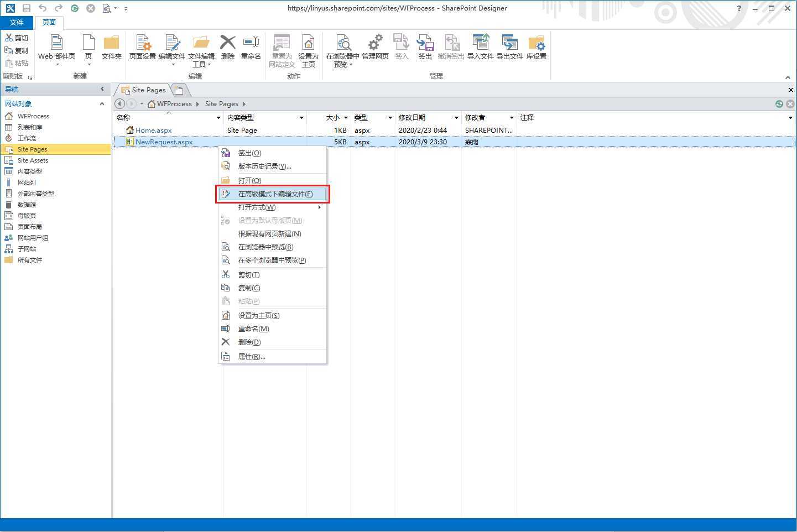The image size is (797, 532).
Task: Open 大小 column filter dropdown
Action: pyautogui.click(x=346, y=118)
